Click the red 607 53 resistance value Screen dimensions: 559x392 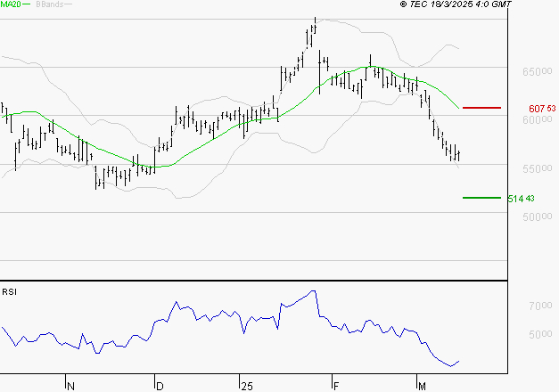[542, 109]
